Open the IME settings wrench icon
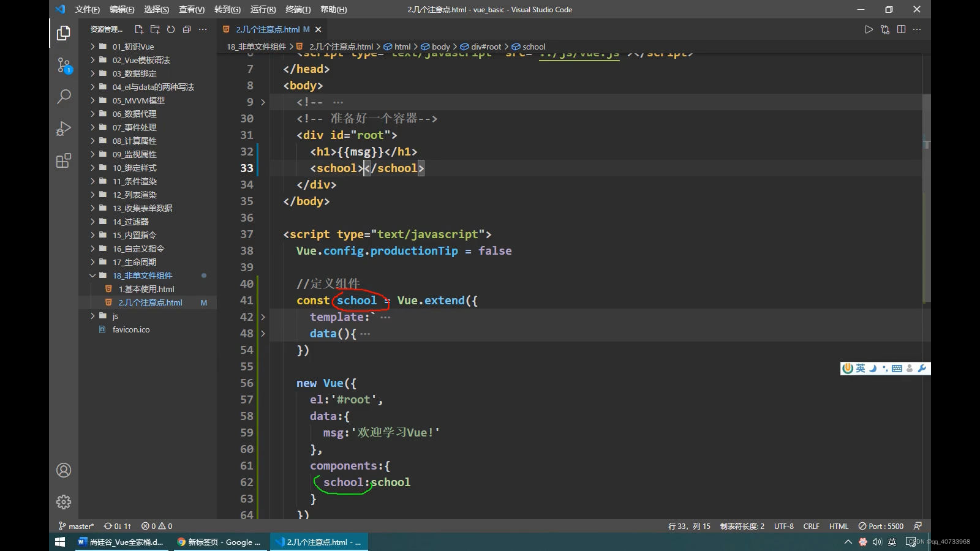 922,368
